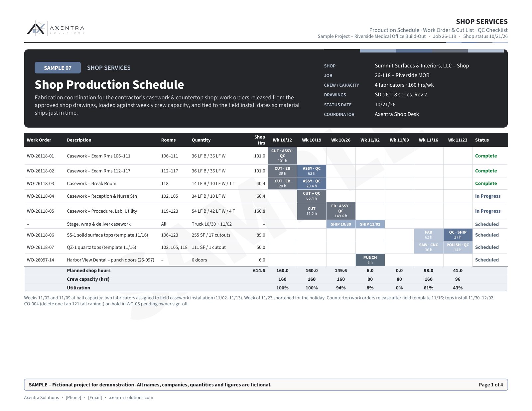The image size is (532, 411).
Task: Select the Shop Hrs column header
Action: (x=260, y=140)
